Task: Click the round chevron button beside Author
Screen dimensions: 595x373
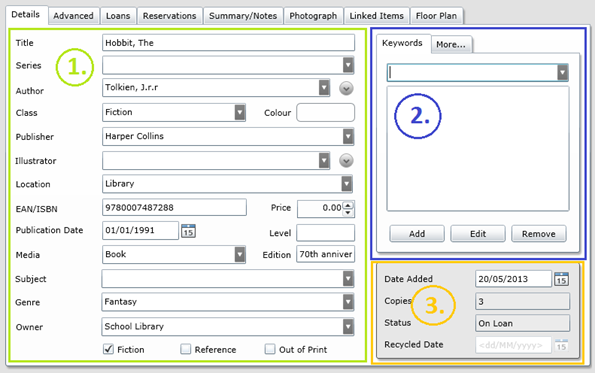Action: [x=346, y=88]
